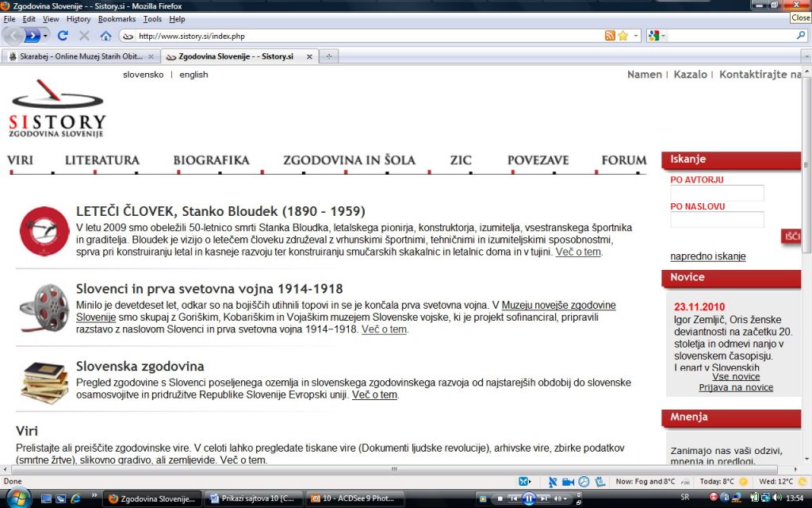Pause playback in media player taskbar toolbar
This screenshot has width=812, height=508.
pyautogui.click(x=530, y=498)
